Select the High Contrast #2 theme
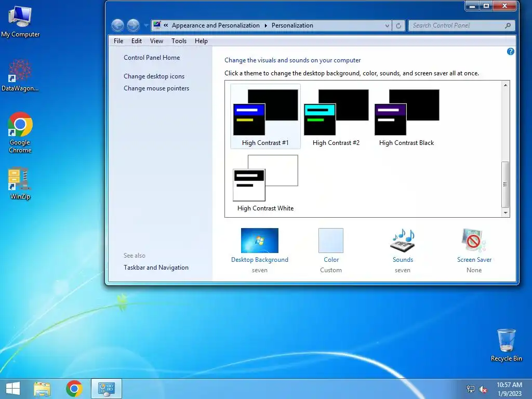532x399 pixels. [x=336, y=116]
